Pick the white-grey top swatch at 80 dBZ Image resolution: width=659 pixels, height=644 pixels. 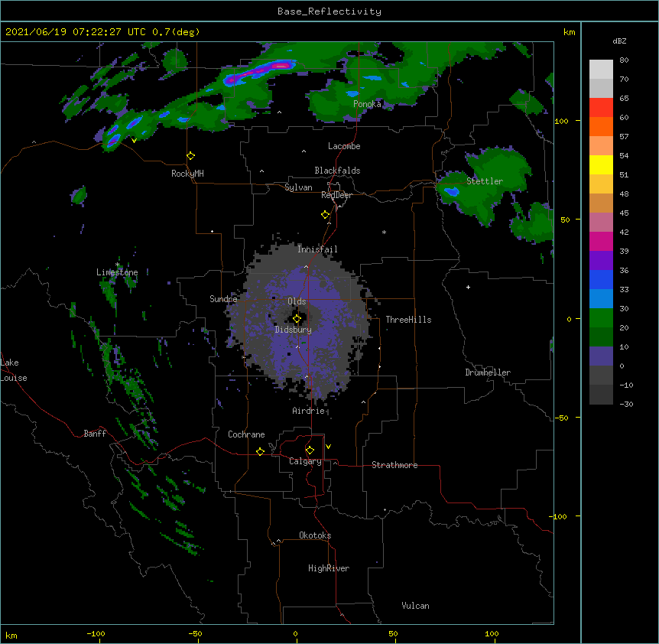click(x=601, y=70)
